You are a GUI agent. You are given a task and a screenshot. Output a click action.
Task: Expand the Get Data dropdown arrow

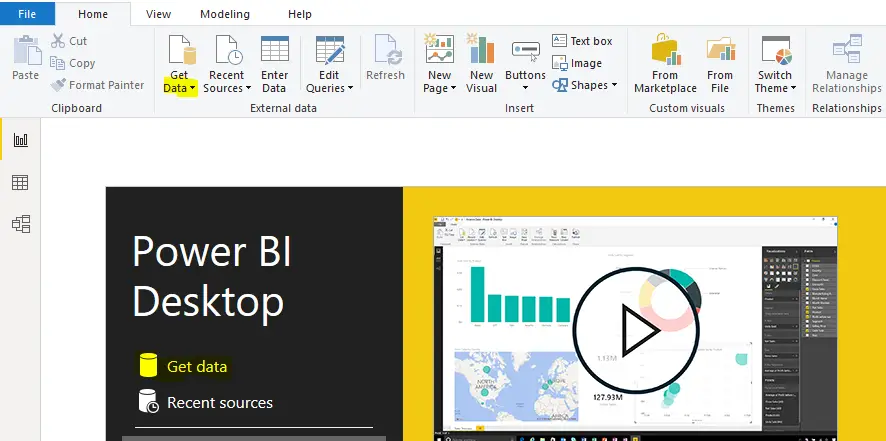coord(193,88)
